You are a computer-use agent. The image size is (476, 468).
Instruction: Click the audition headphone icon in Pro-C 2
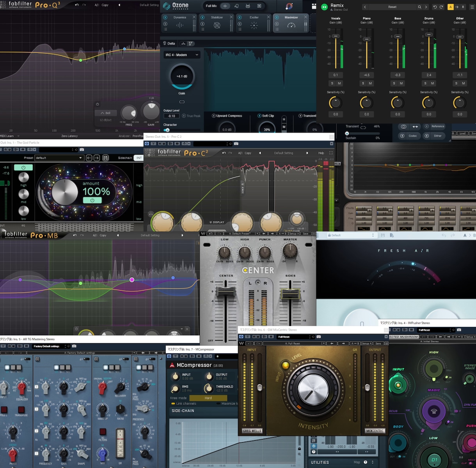(x=151, y=214)
